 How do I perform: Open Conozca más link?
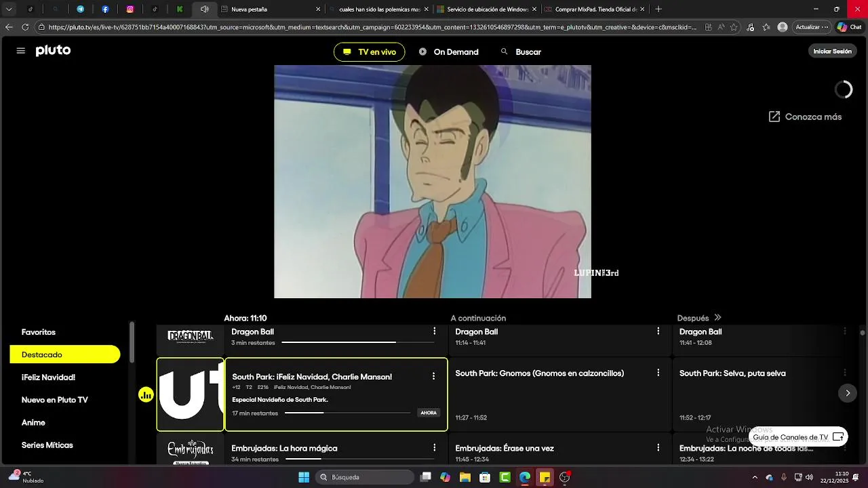point(805,117)
